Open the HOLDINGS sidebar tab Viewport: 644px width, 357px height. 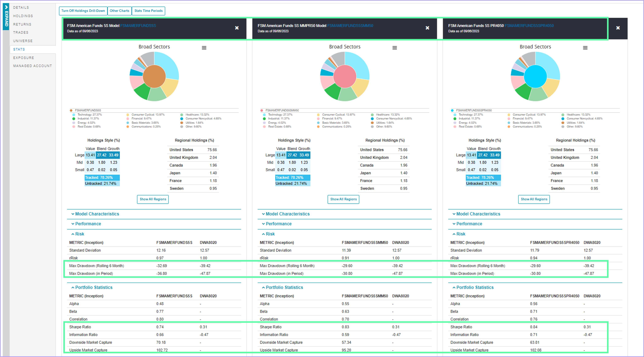[23, 16]
